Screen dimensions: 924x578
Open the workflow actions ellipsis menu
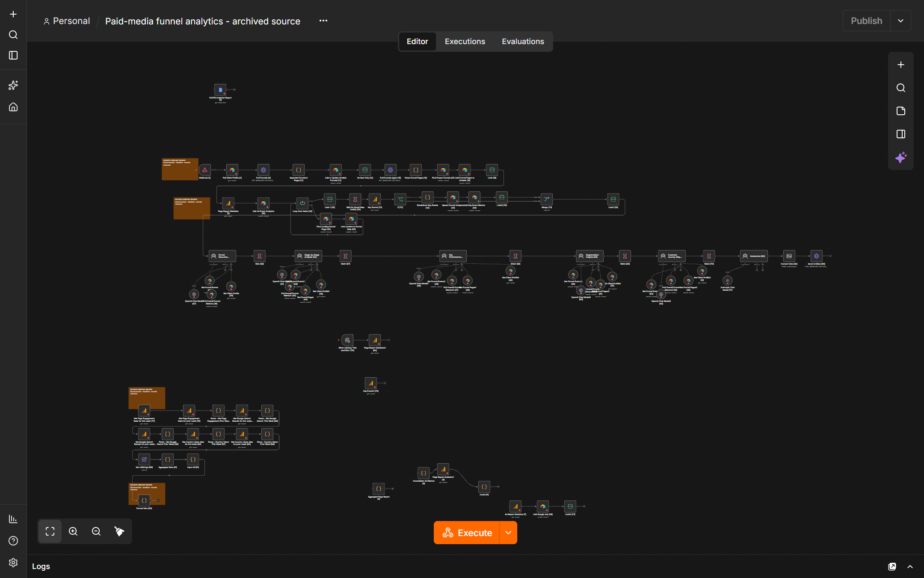(x=323, y=21)
